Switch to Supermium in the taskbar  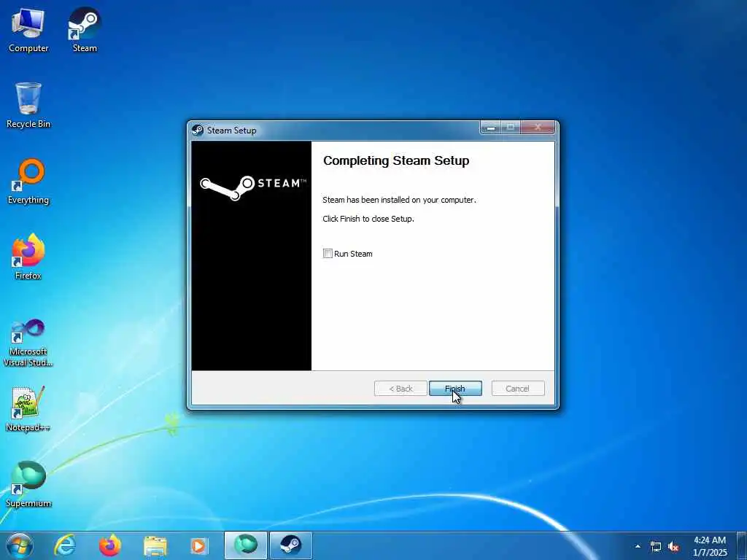(246, 545)
